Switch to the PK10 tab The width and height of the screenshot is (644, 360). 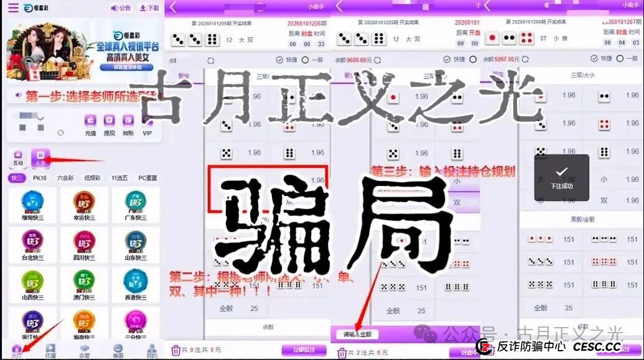pos(39,177)
